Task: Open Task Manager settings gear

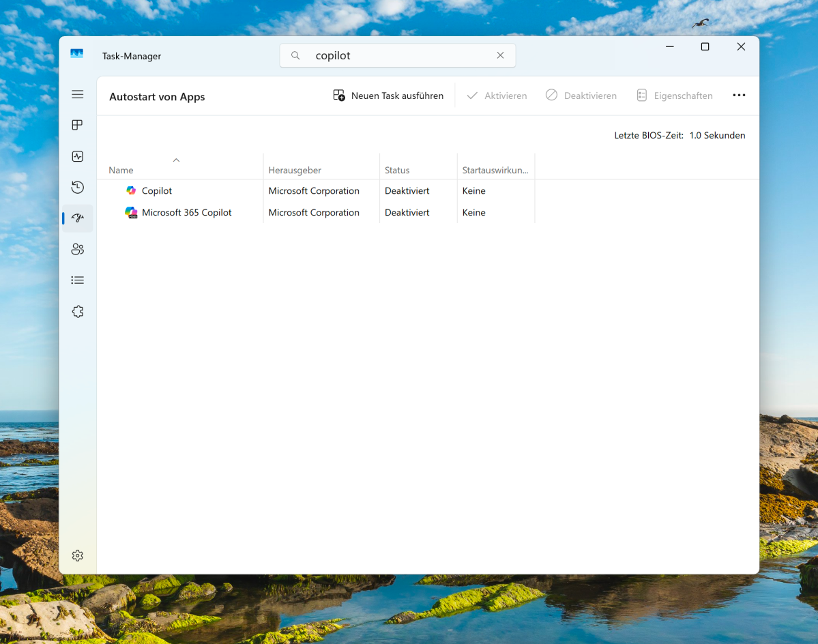Action: 77,556
